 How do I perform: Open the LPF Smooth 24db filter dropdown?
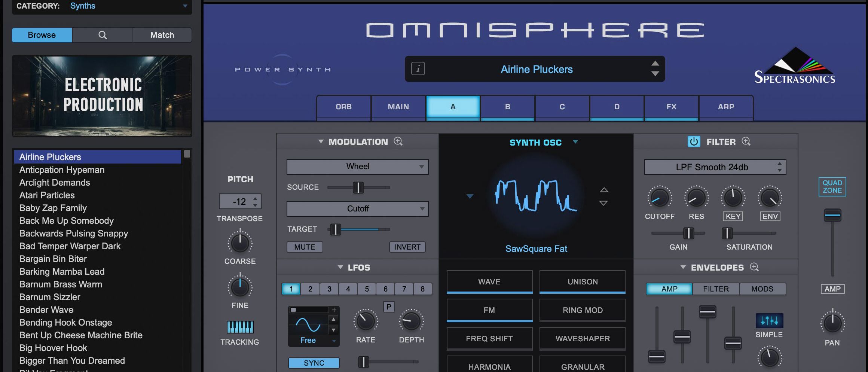point(715,167)
